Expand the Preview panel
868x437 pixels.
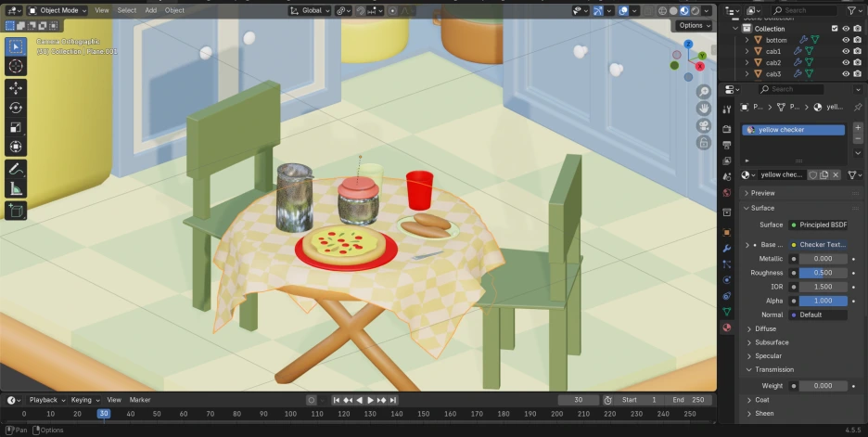(762, 193)
